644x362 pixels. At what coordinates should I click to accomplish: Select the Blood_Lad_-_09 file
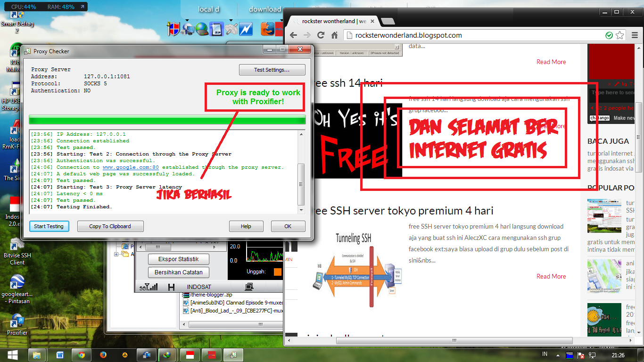(x=232, y=311)
